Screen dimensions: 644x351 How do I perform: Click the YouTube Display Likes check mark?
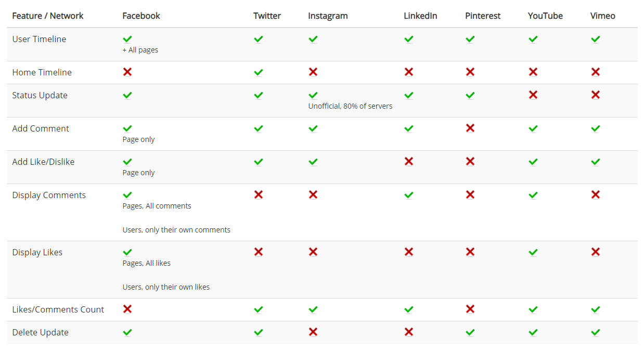tap(533, 252)
